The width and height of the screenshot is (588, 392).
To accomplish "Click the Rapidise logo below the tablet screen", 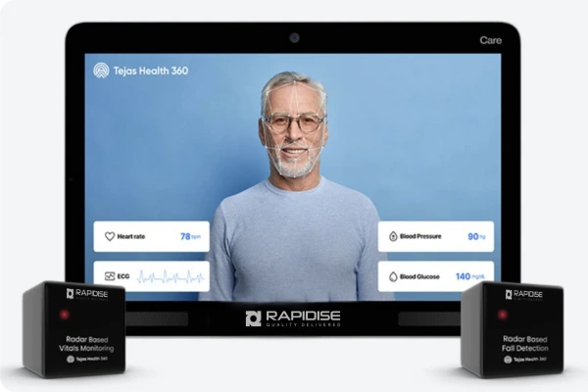I will coord(293,318).
